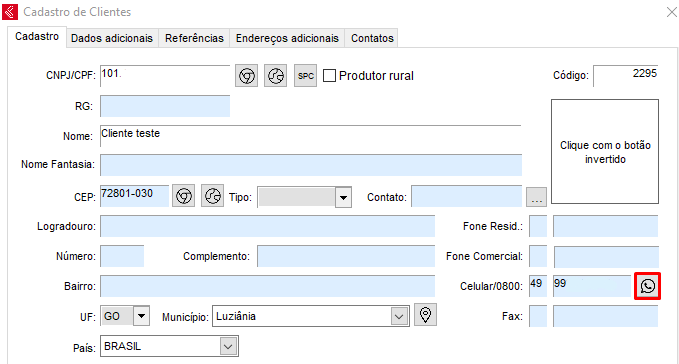Click the Bairro field
Image resolution: width=679 pixels, height=364 pixels.
pos(268,286)
